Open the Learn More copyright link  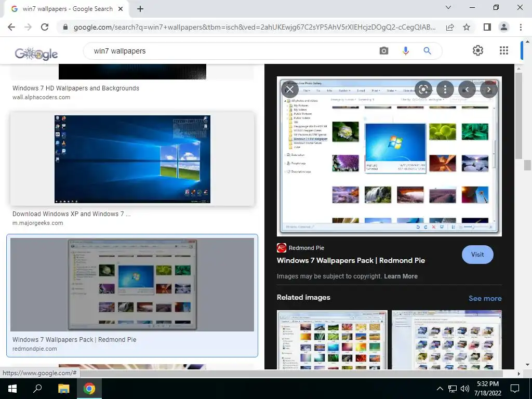[401, 276]
